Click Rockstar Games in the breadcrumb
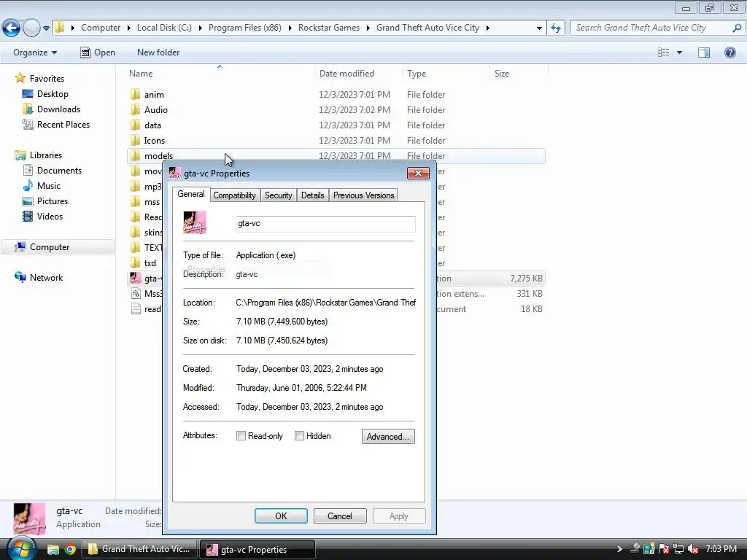The image size is (747, 560). (329, 28)
